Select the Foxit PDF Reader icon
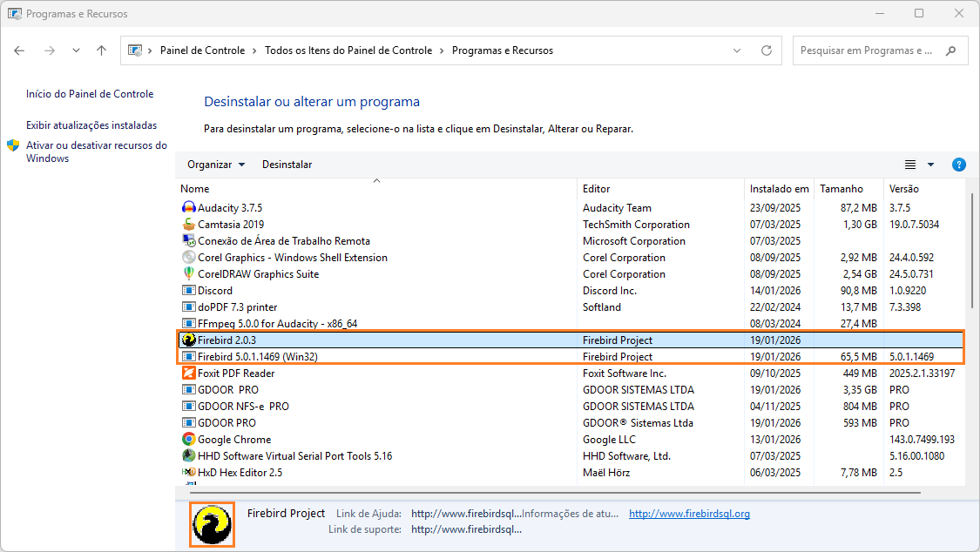The height and width of the screenshot is (552, 980). [188, 374]
